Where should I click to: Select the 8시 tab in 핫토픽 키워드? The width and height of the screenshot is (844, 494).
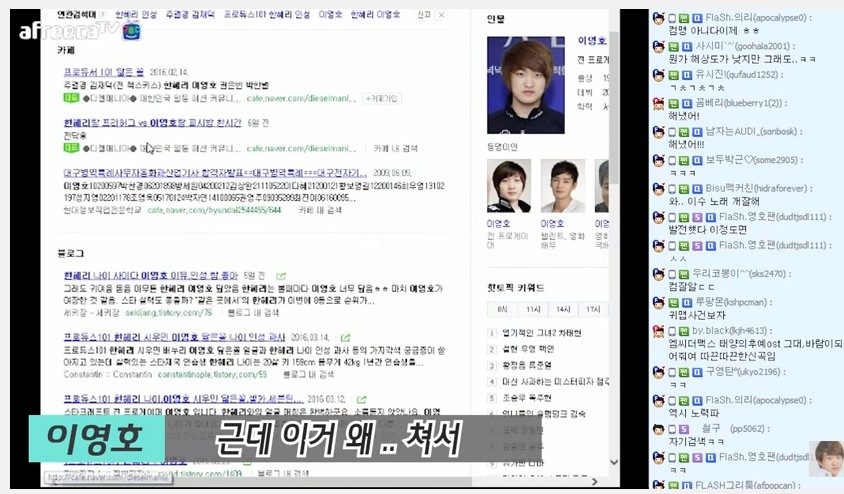[x=502, y=309]
